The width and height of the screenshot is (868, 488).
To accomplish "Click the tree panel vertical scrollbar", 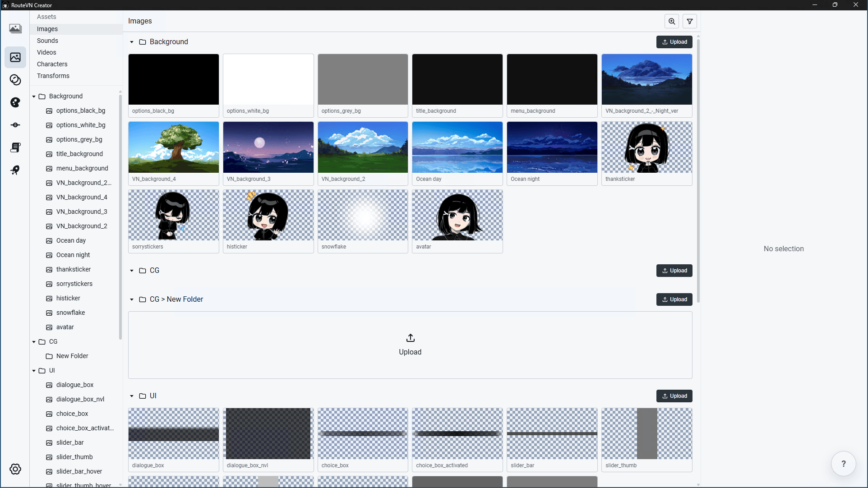I will (120, 216).
